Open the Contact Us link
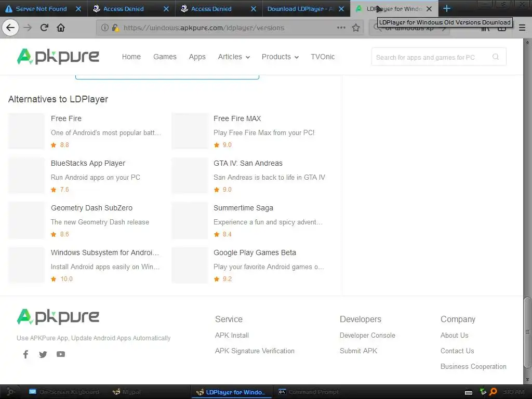The height and width of the screenshot is (399, 532). coord(457,351)
